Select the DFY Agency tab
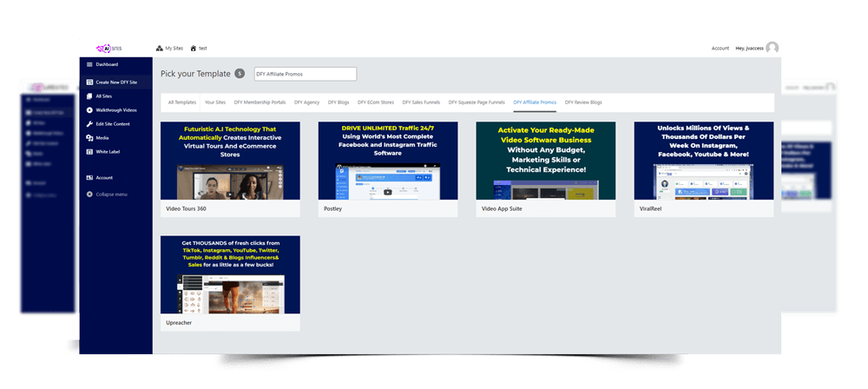The width and height of the screenshot is (868, 389). 306,102
